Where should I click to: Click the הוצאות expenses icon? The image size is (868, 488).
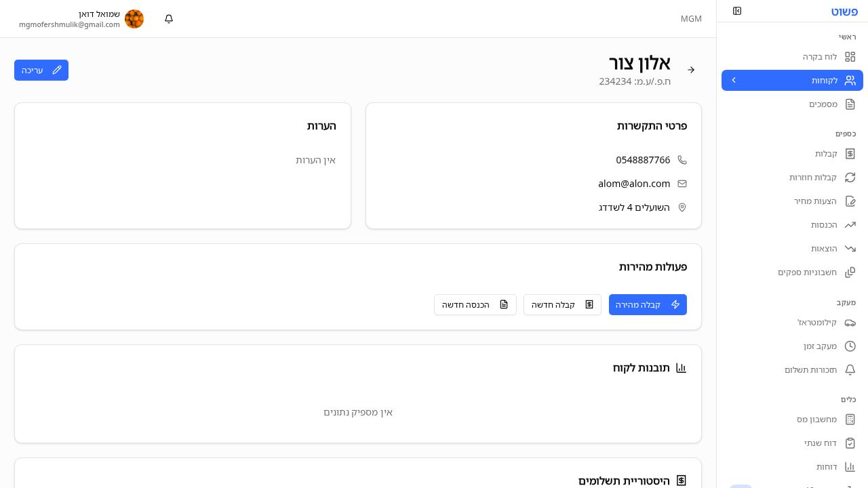pyautogui.click(x=850, y=248)
